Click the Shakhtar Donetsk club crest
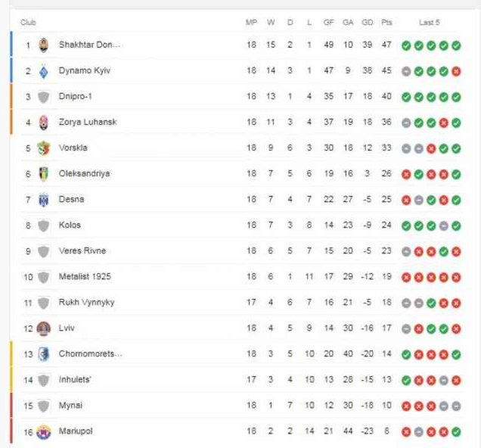 coord(44,45)
